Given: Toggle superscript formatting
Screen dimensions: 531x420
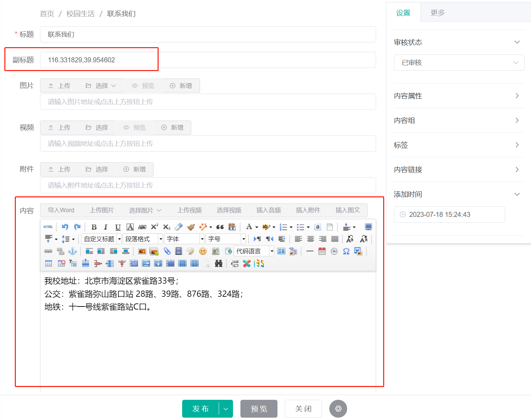Looking at the screenshot, I should [155, 227].
